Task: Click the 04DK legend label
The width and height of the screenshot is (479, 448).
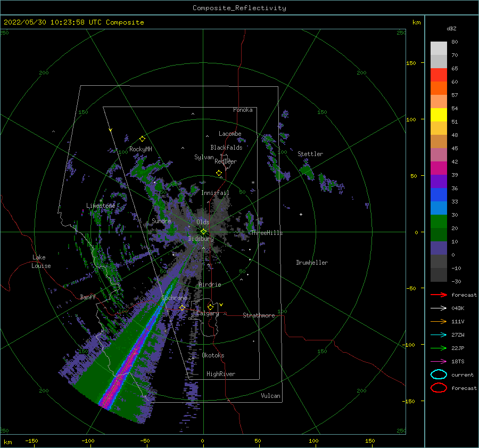Action: pyautogui.click(x=458, y=308)
